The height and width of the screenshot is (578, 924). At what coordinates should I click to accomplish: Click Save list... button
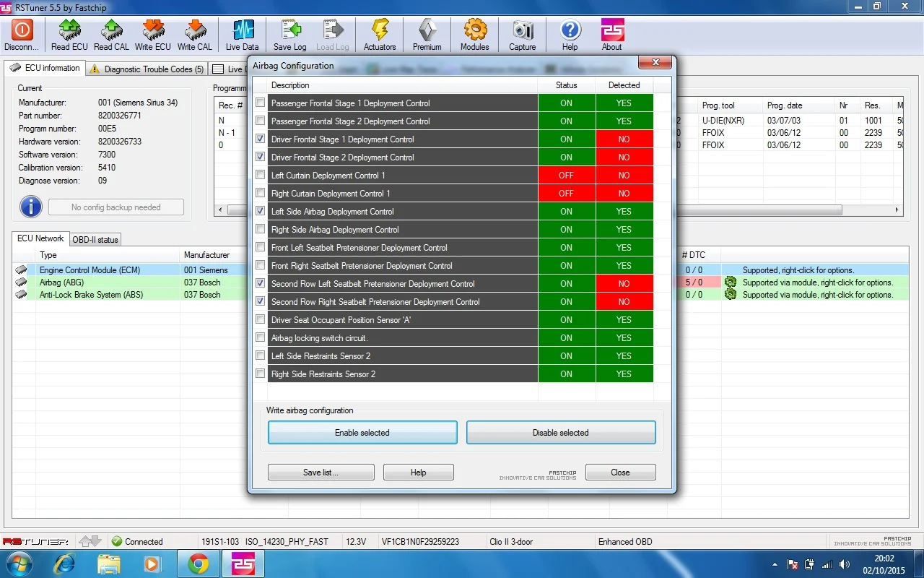[x=321, y=473]
